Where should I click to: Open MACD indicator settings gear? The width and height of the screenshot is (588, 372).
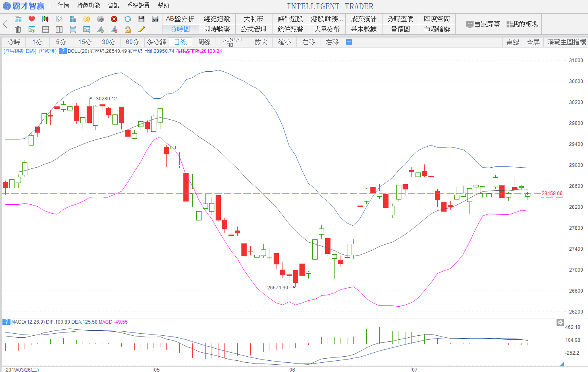pos(560,322)
